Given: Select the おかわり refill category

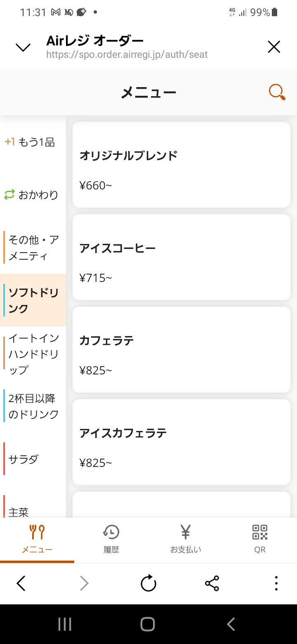Looking at the screenshot, I should (x=33, y=195).
